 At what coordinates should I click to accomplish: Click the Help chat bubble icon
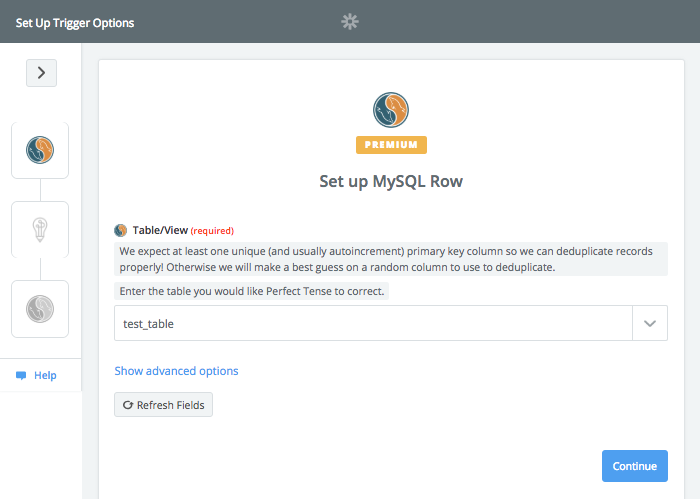(21, 375)
